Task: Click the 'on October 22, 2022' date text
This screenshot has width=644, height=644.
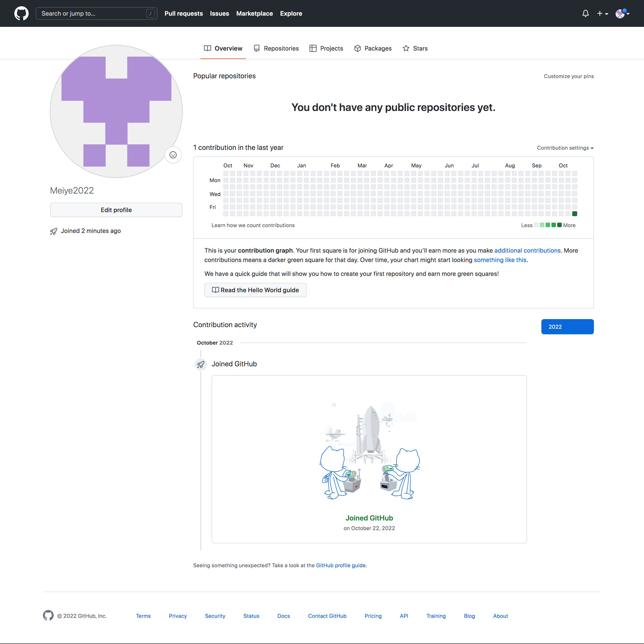Action: point(369,528)
